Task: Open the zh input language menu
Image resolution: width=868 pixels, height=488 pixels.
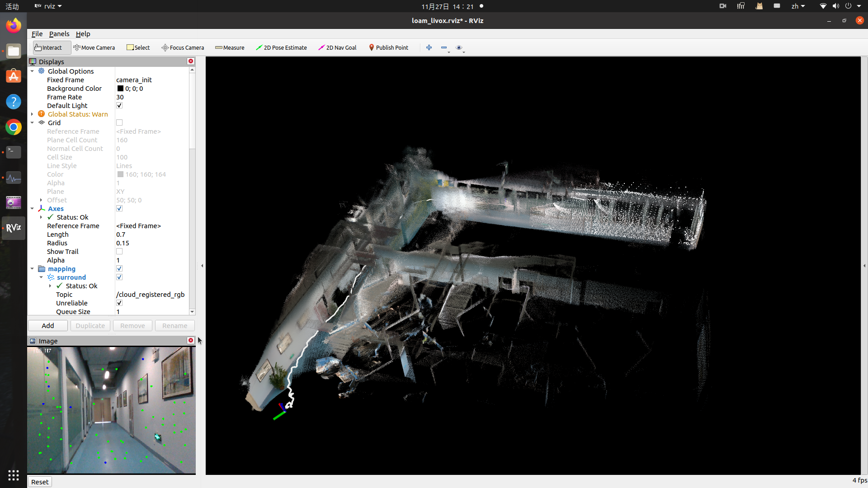Action: pyautogui.click(x=798, y=6)
